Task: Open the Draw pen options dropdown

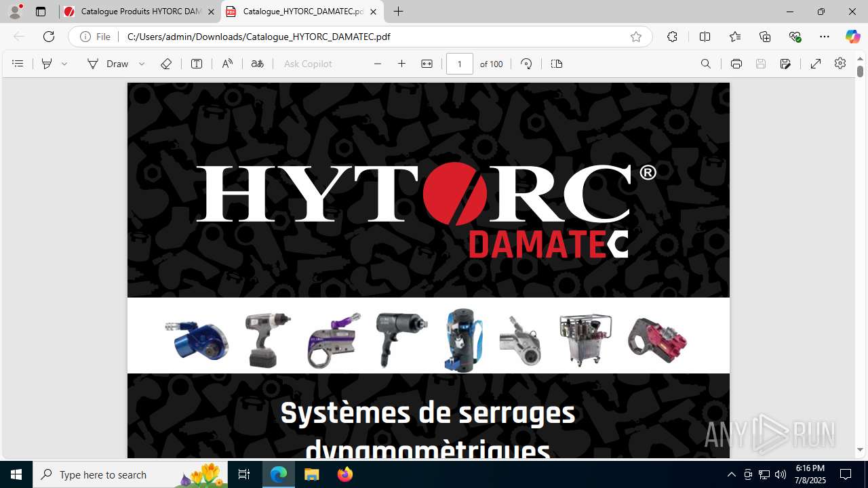Action: tap(142, 64)
